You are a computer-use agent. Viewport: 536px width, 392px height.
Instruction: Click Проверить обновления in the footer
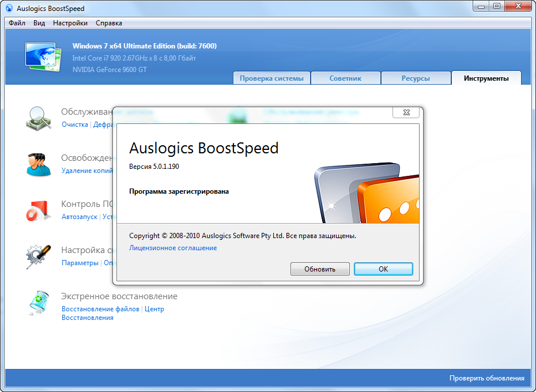click(487, 378)
